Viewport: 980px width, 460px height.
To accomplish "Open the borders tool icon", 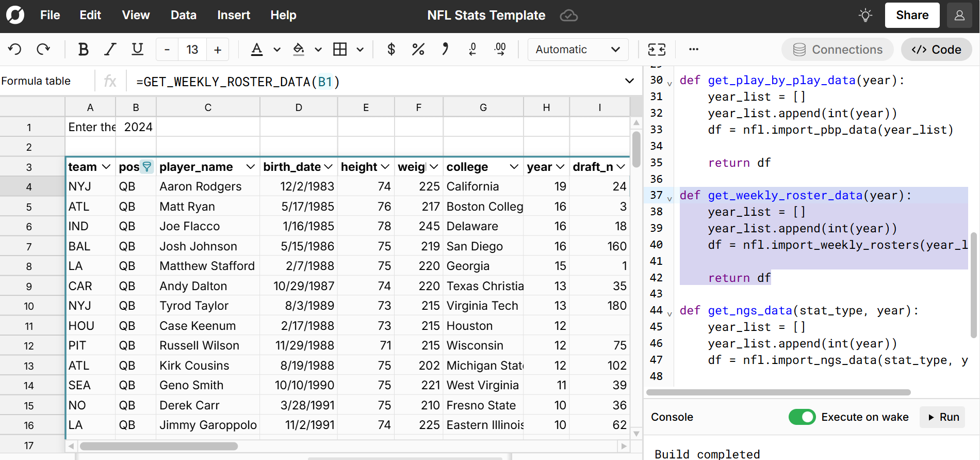I will [x=340, y=50].
